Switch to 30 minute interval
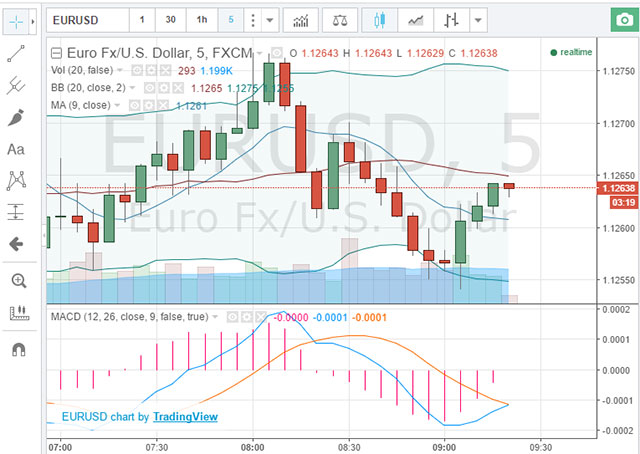 point(171,20)
